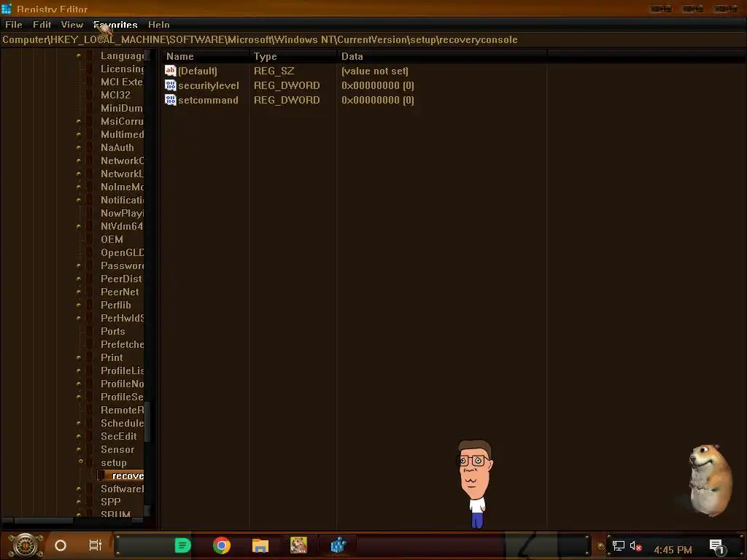Viewport: 747px width, 560px height.
Task: Click the folder icon beside Sensor key
Action: click(x=90, y=449)
